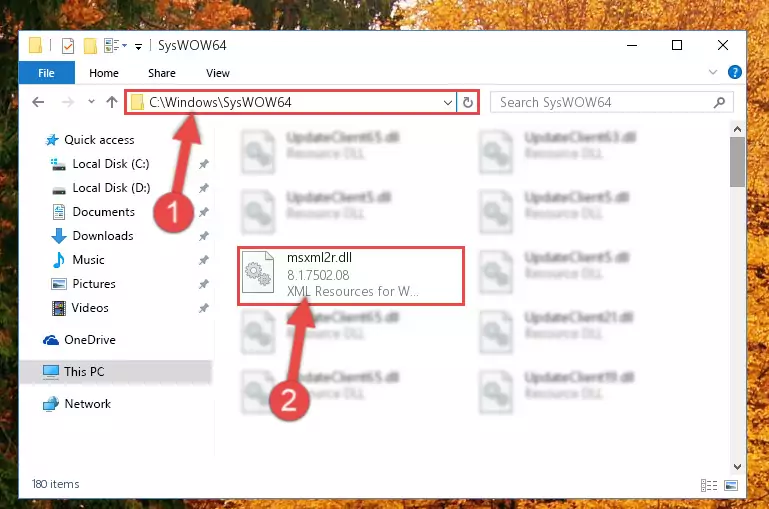The height and width of the screenshot is (509, 769).
Task: Click pin icon next to Music
Action: point(204,260)
